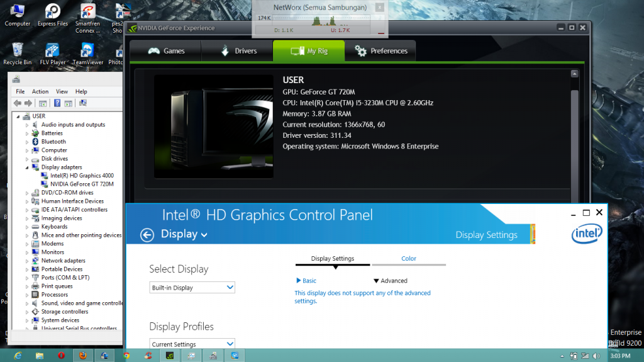The image size is (644, 362).
Task: Open Smartfren Connex desktop icon
Action: pyautogui.click(x=87, y=18)
